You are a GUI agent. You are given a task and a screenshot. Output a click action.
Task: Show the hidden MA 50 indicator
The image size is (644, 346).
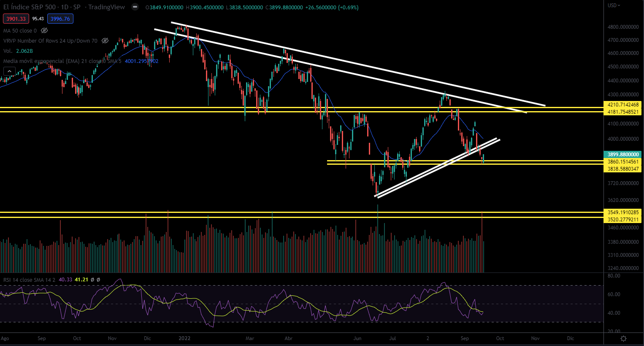pos(44,31)
